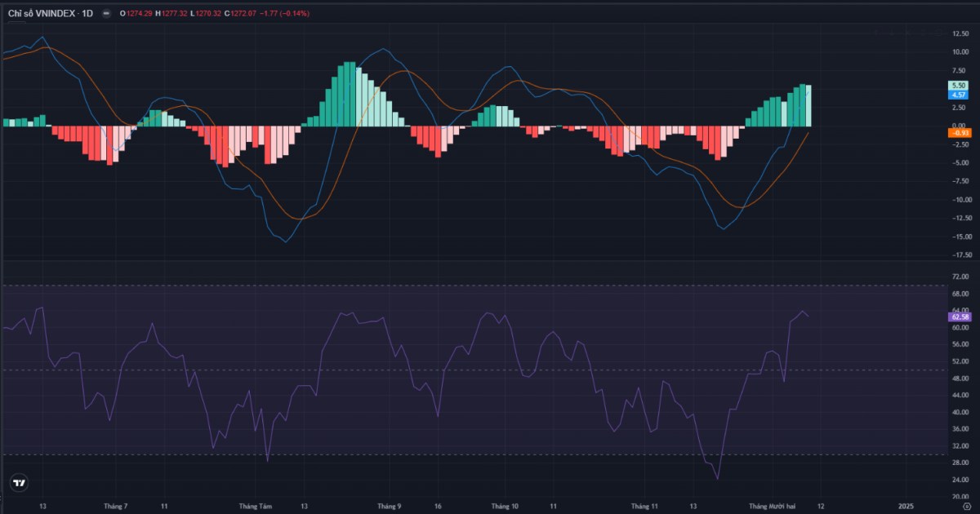
Task: Click the 20.00 tick on RSI scale
Action: (x=960, y=497)
